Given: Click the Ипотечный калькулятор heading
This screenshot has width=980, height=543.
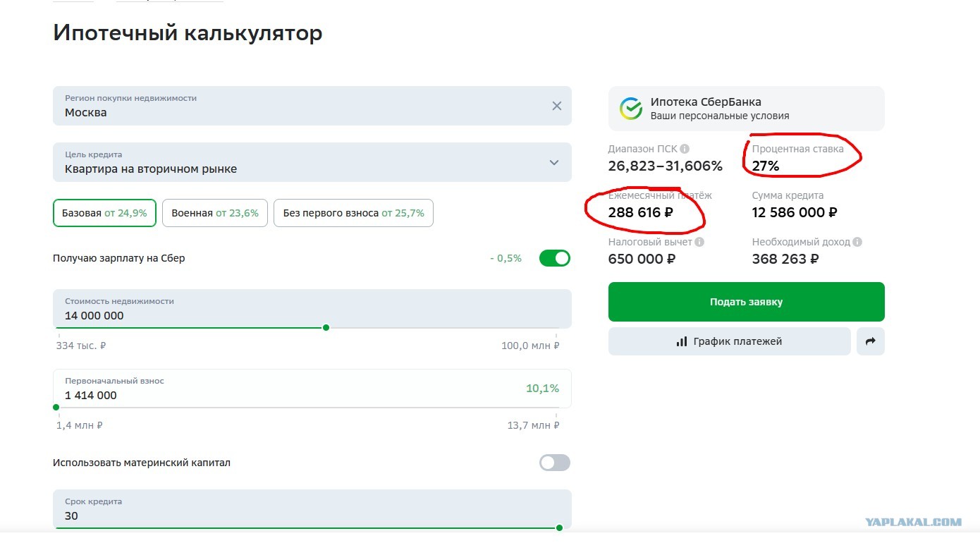Looking at the screenshot, I should pyautogui.click(x=188, y=33).
